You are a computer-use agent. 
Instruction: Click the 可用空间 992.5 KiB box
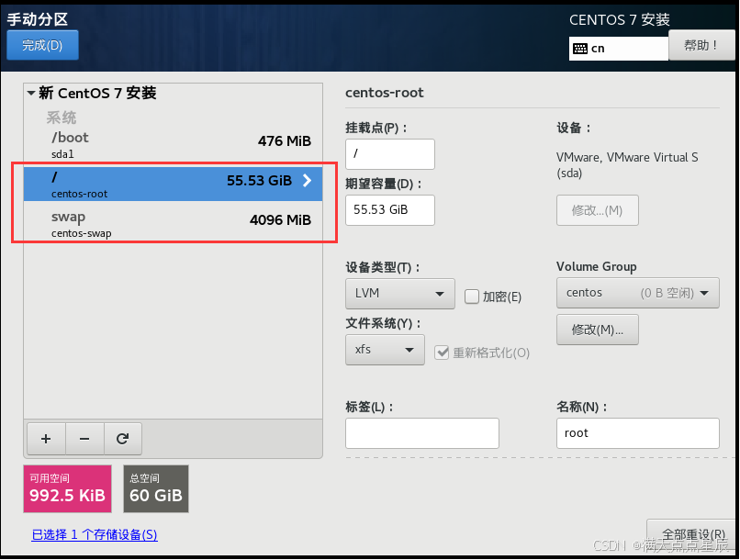point(68,488)
